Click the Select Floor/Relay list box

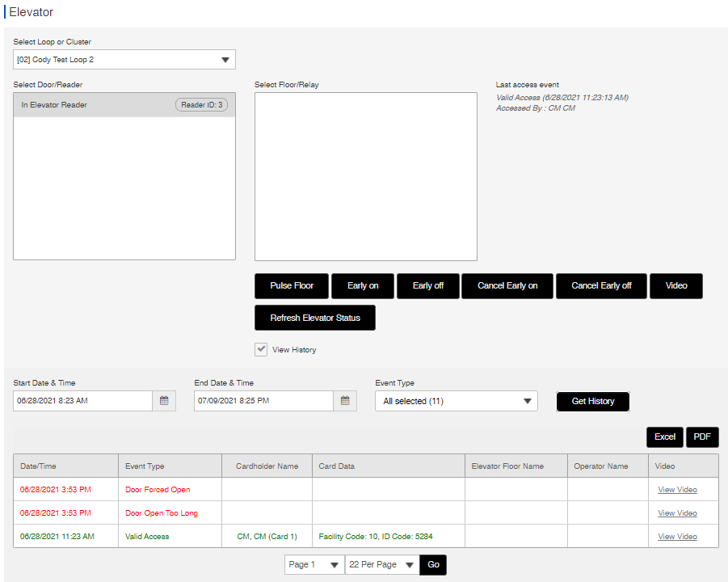point(366,176)
